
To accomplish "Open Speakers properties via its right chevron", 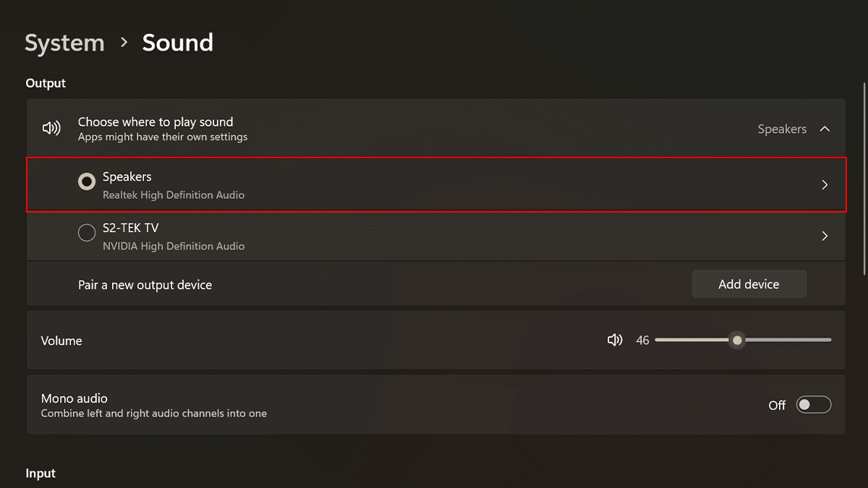I will (825, 185).
